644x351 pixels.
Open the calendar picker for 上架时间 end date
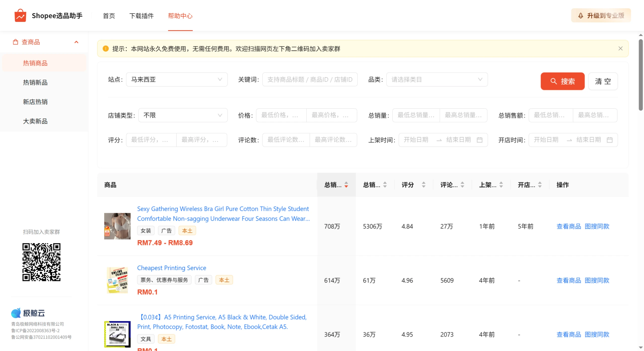click(480, 140)
